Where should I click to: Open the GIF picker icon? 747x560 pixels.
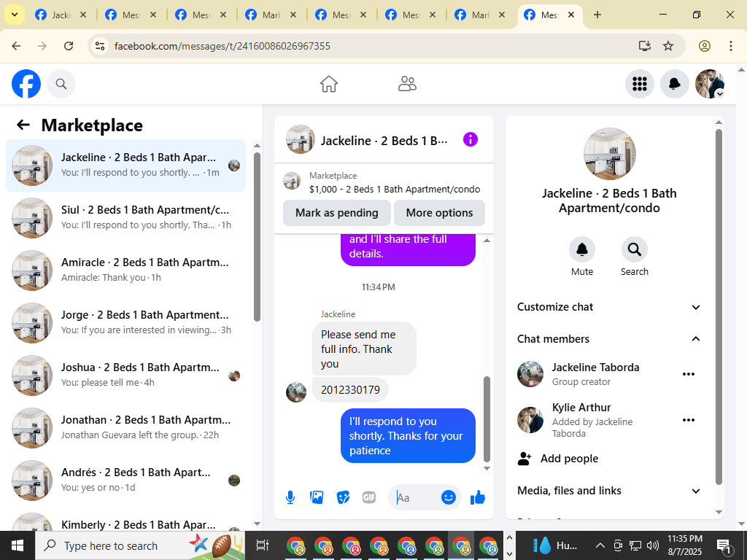(369, 497)
